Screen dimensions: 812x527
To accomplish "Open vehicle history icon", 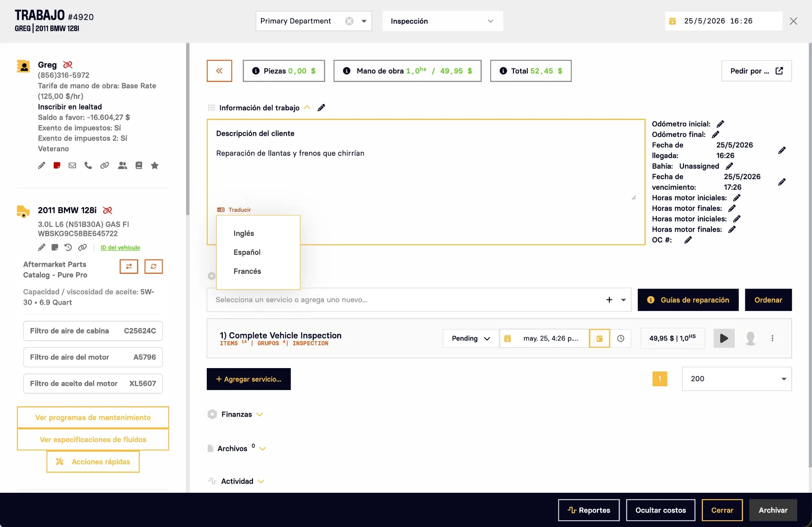I will 68,247.
